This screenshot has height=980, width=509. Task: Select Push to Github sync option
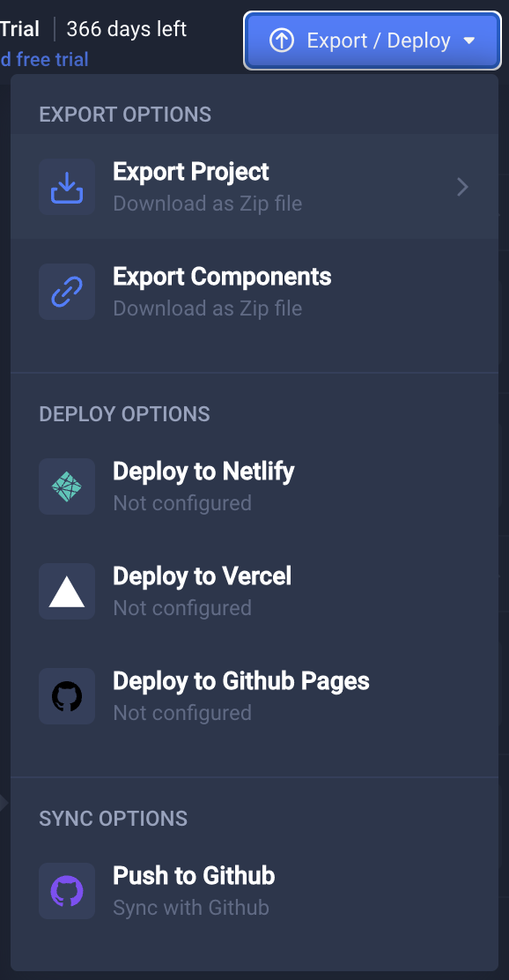tap(254, 891)
